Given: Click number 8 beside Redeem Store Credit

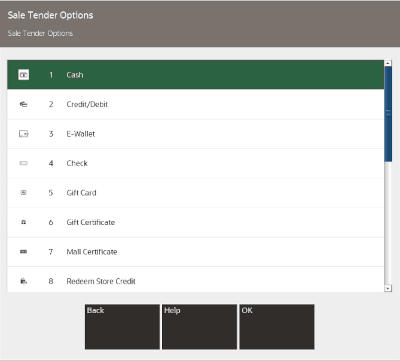Looking at the screenshot, I should 51,281.
